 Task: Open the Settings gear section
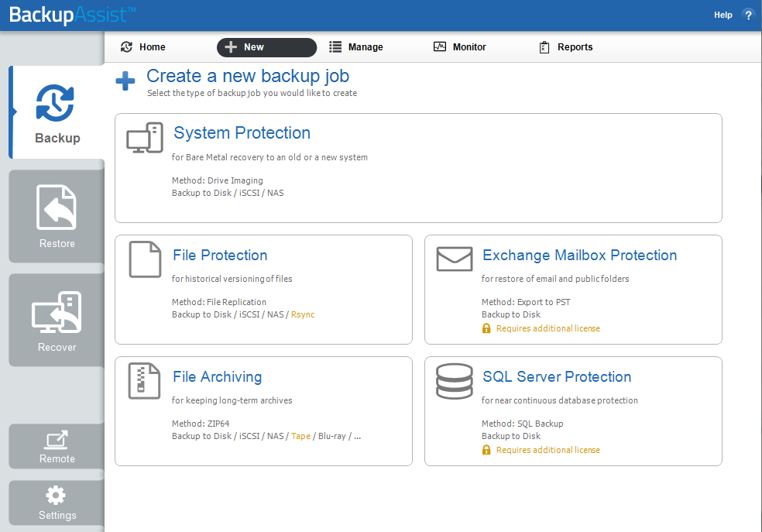pos(57,503)
